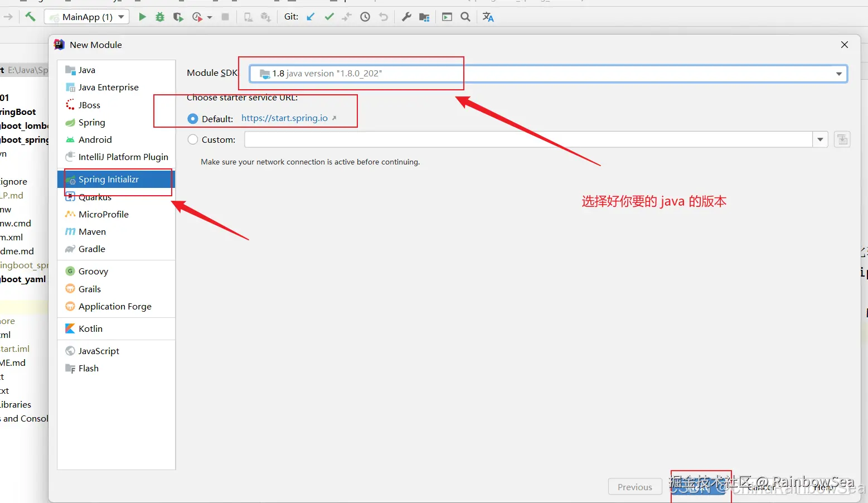Click the forward navigation arrow icon

8,17
